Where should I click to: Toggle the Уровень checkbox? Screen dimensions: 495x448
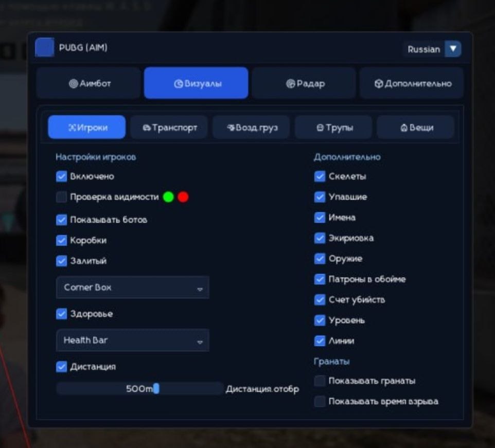320,320
